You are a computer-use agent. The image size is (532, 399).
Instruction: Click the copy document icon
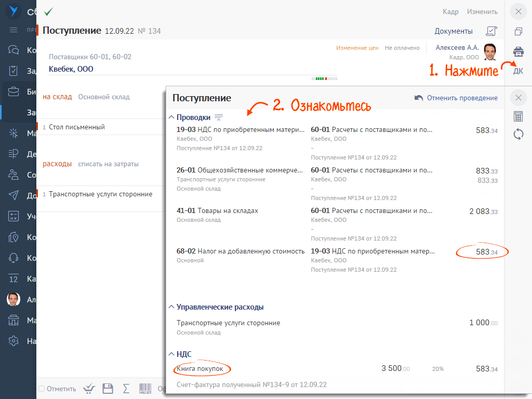click(518, 32)
